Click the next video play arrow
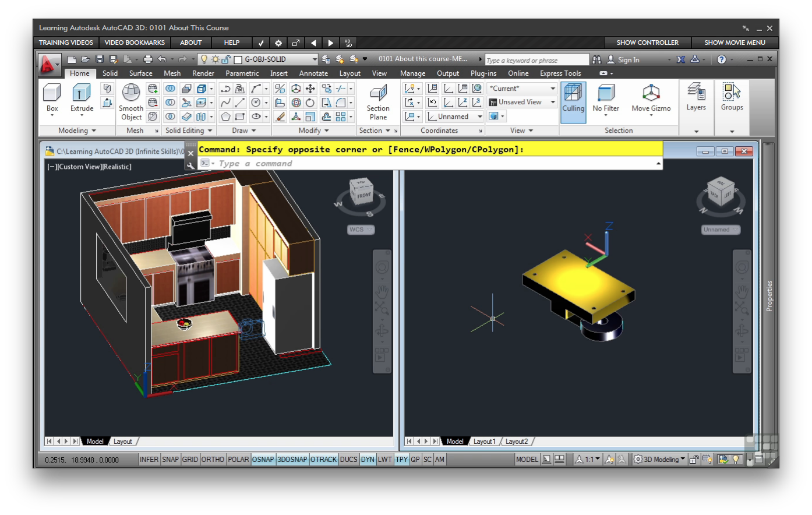 (330, 43)
